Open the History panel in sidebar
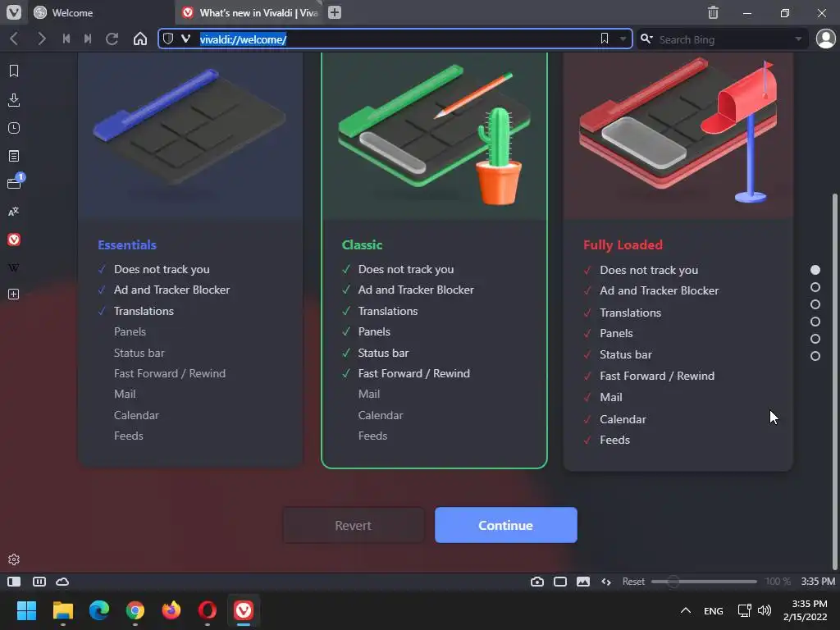This screenshot has width=840, height=630. pyautogui.click(x=14, y=128)
